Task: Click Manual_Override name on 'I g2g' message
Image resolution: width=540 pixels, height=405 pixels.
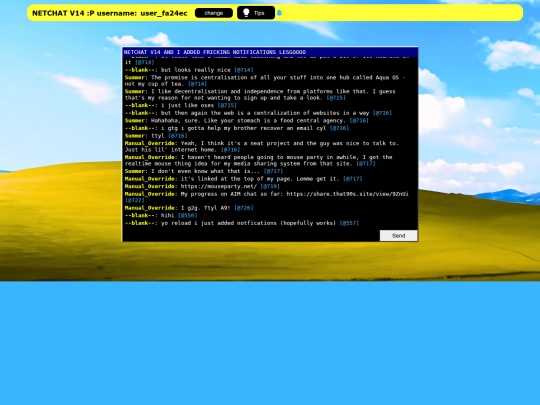Action: (x=150, y=208)
